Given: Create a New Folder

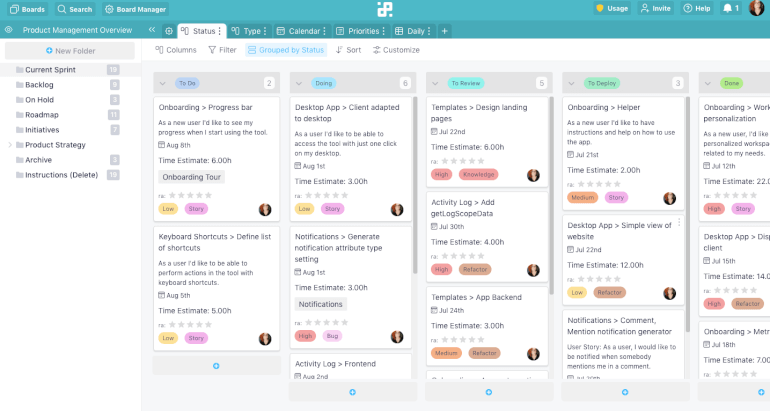Looking at the screenshot, I should click(70, 51).
